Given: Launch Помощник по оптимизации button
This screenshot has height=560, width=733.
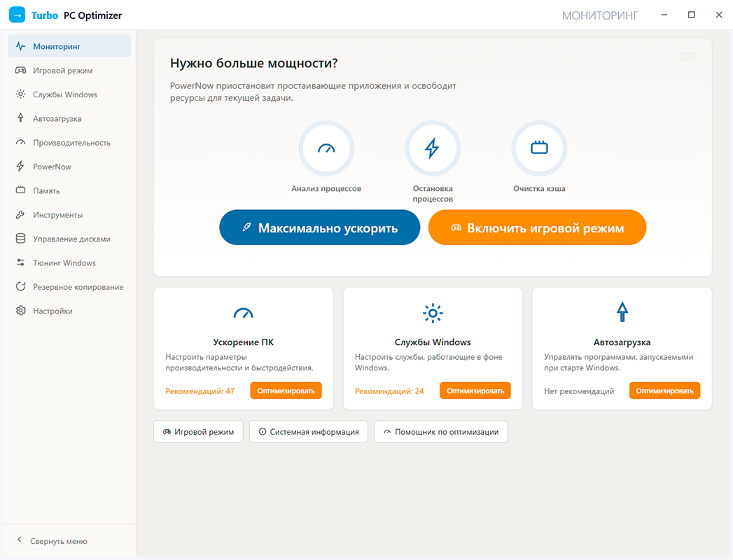Looking at the screenshot, I should coord(441,432).
